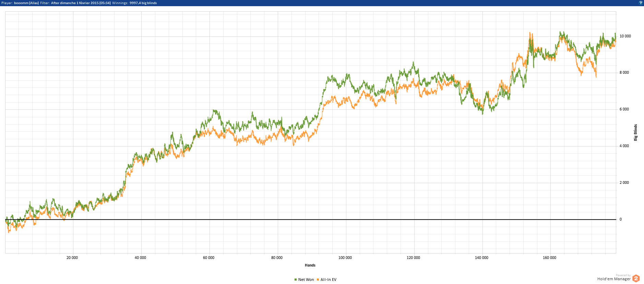Select the orange All-In EV legend swatch
The width and height of the screenshot is (644, 284).
tap(318, 280)
